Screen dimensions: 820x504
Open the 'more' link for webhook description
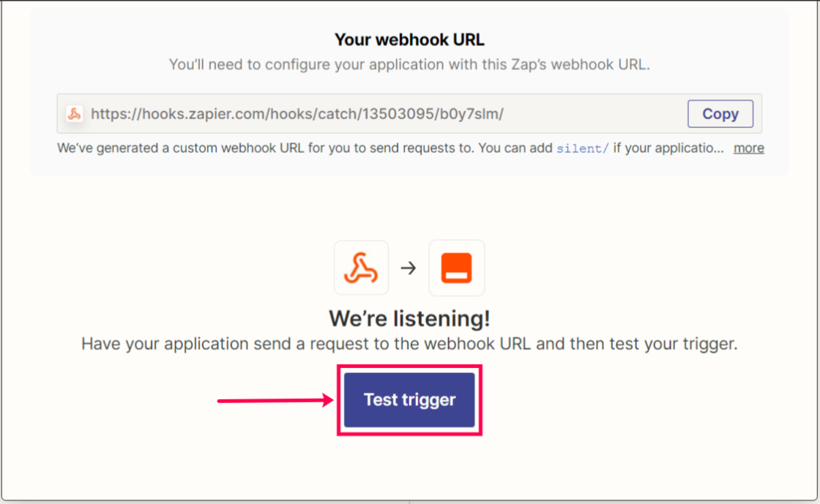point(748,148)
